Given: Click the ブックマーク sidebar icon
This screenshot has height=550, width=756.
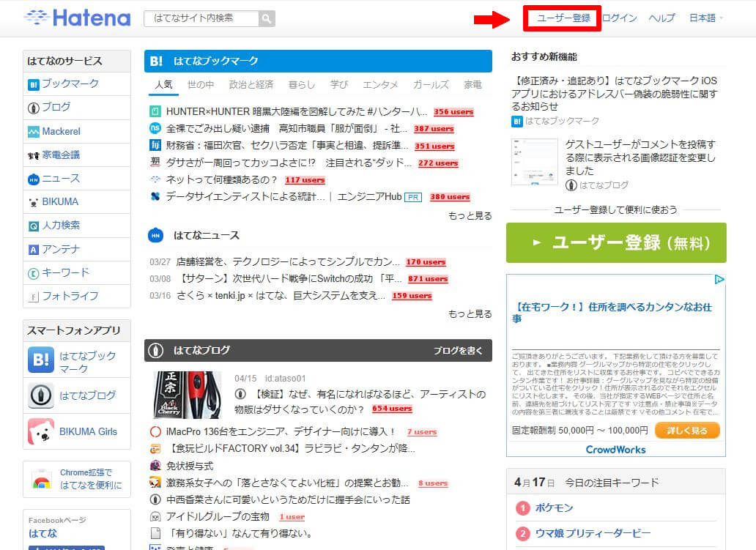Looking at the screenshot, I should tap(33, 84).
